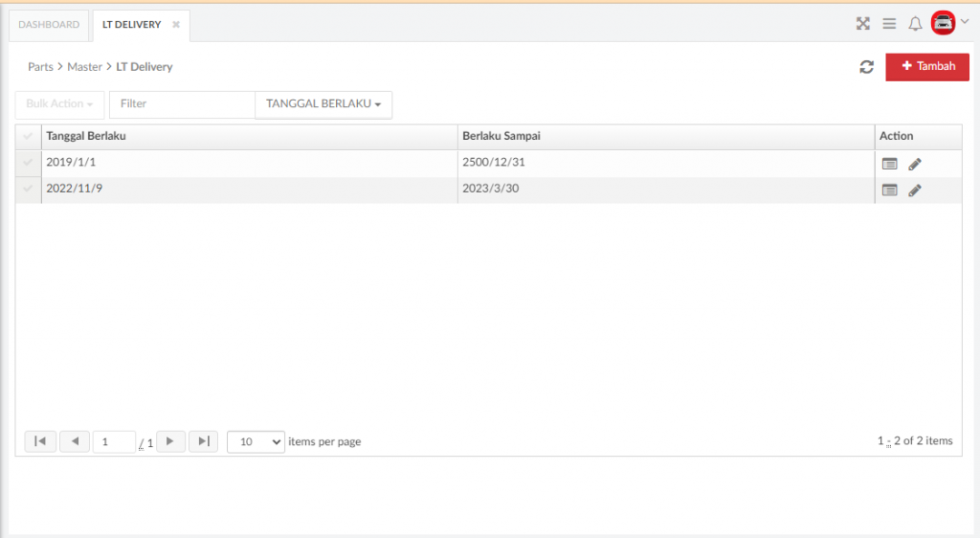The height and width of the screenshot is (538, 980).
Task: Go to last page
Action: click(x=204, y=441)
